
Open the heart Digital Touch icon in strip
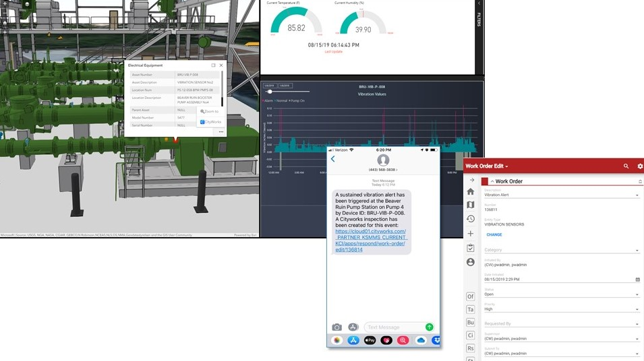[x=386, y=340]
